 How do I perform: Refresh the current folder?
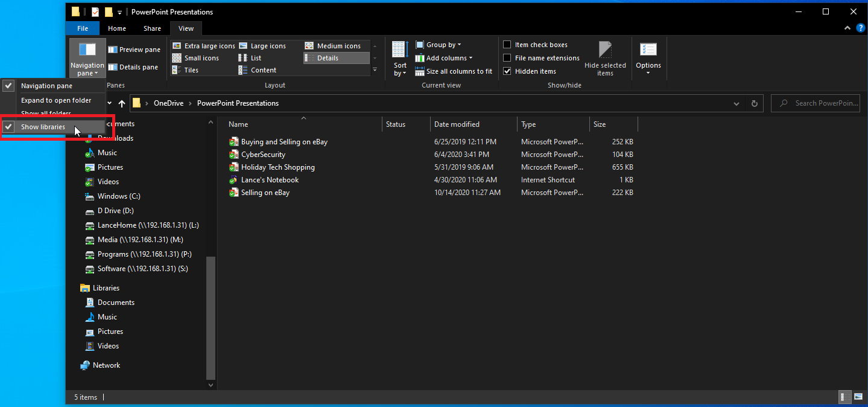pos(754,103)
